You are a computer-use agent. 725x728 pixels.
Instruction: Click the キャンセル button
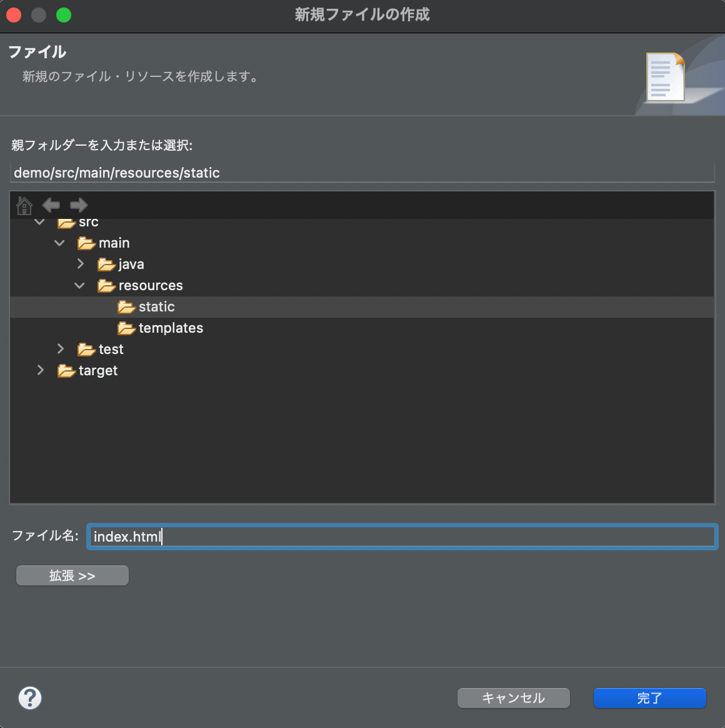point(514,698)
